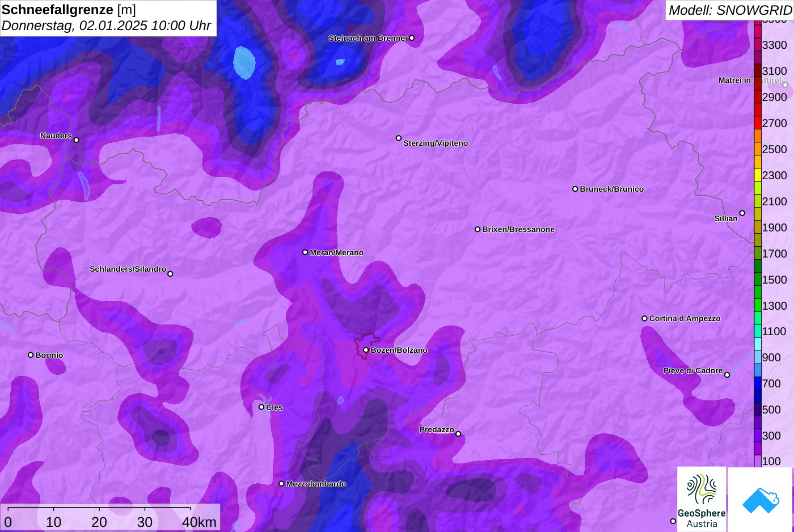Click the 900 legend value
Image resolution: width=794 pixels, height=532 pixels.
point(771,357)
